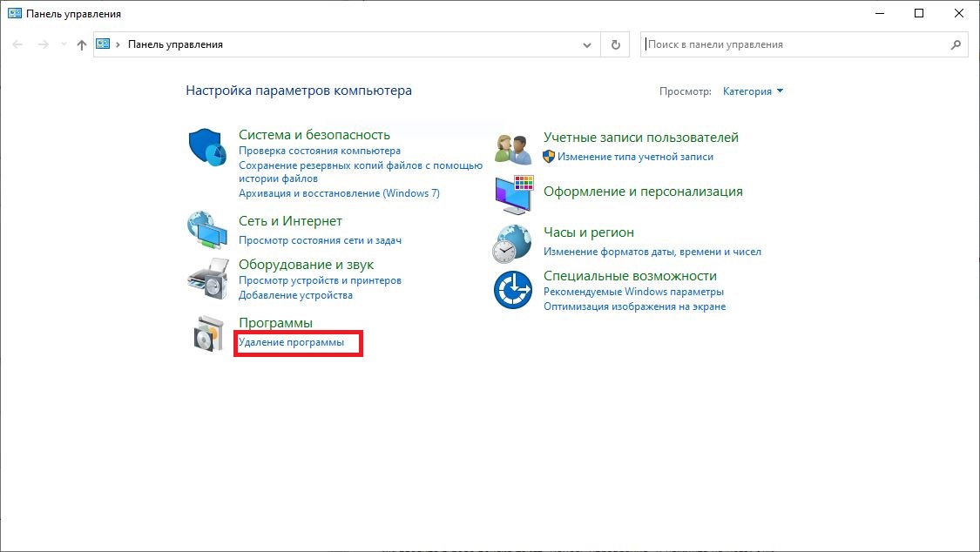Open Проверка состояния компьютера link
The width and height of the screenshot is (980, 552).
tap(320, 151)
